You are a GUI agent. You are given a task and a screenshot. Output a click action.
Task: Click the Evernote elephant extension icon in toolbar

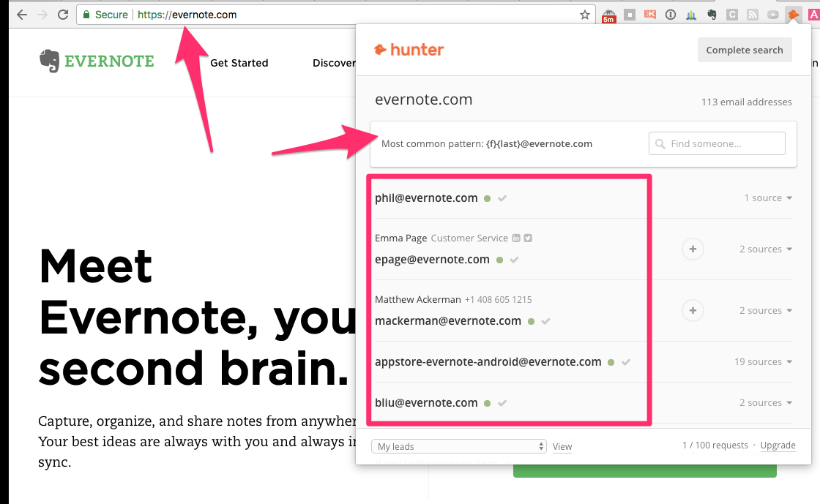711,15
